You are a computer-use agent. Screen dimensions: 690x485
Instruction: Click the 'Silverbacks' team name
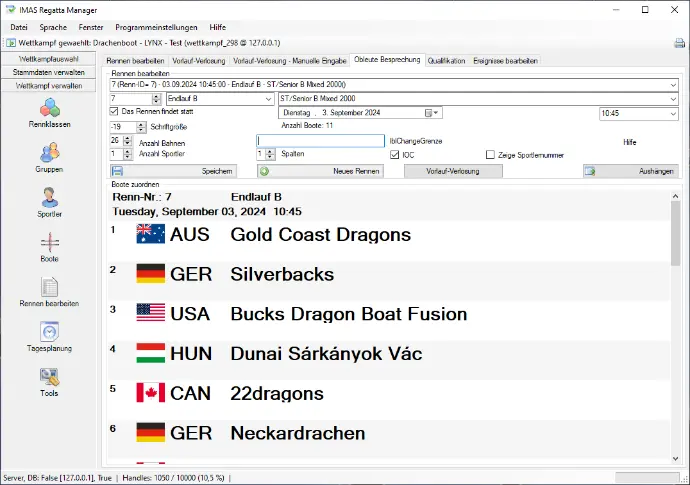(283, 274)
